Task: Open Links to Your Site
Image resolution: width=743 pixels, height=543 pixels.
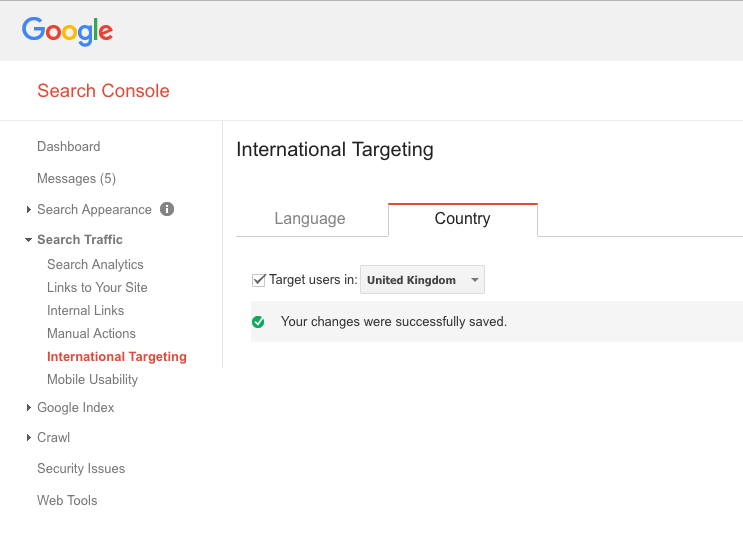Action: pyautogui.click(x=97, y=288)
